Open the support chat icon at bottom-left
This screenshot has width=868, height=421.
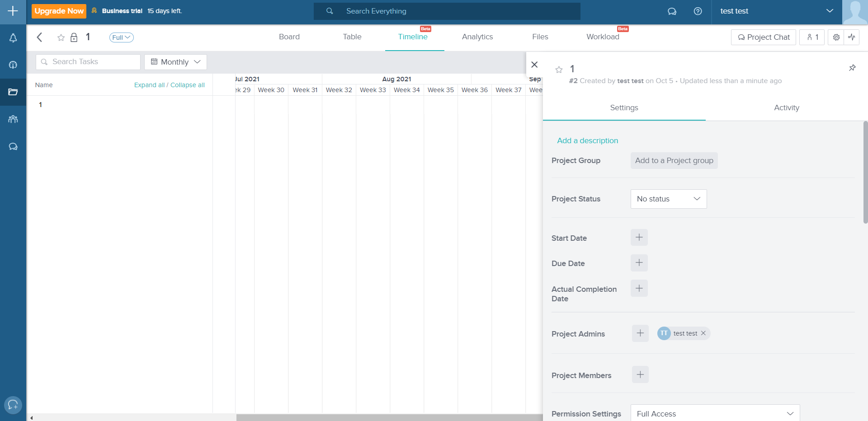(13, 405)
